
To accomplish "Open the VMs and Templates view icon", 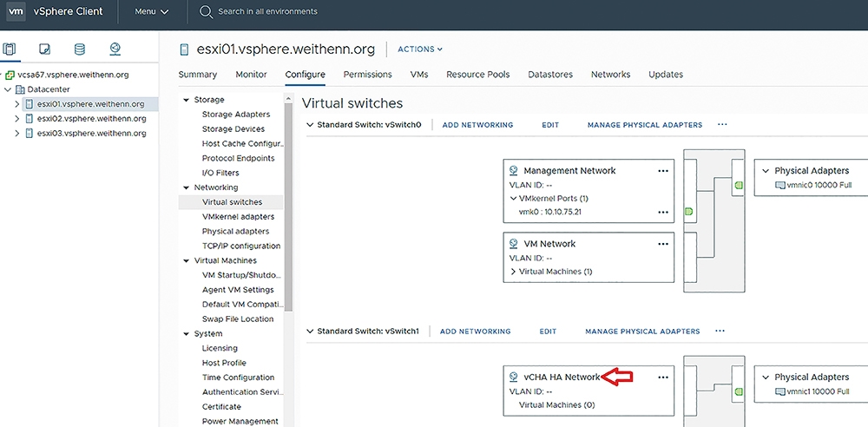I will (x=45, y=49).
